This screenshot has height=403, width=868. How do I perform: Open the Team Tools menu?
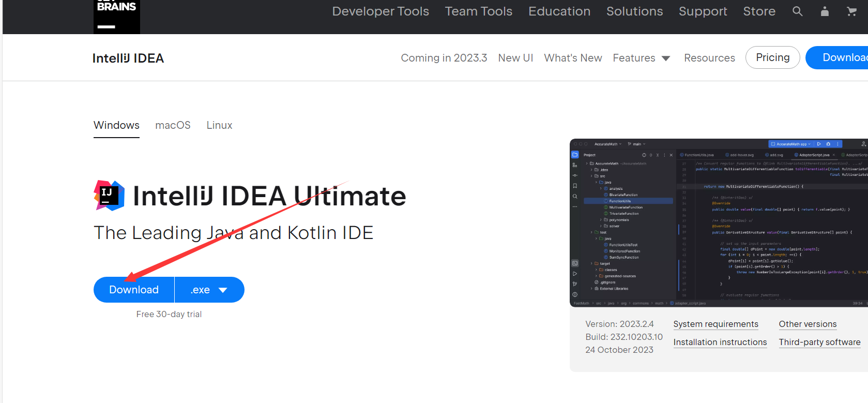pyautogui.click(x=479, y=11)
